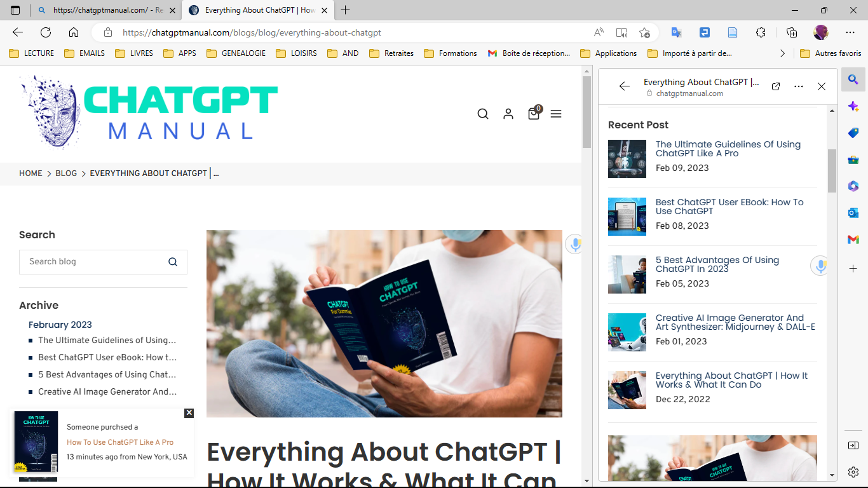
Task: Click sidebar panel vertical scrollbar thumb
Action: (832, 171)
